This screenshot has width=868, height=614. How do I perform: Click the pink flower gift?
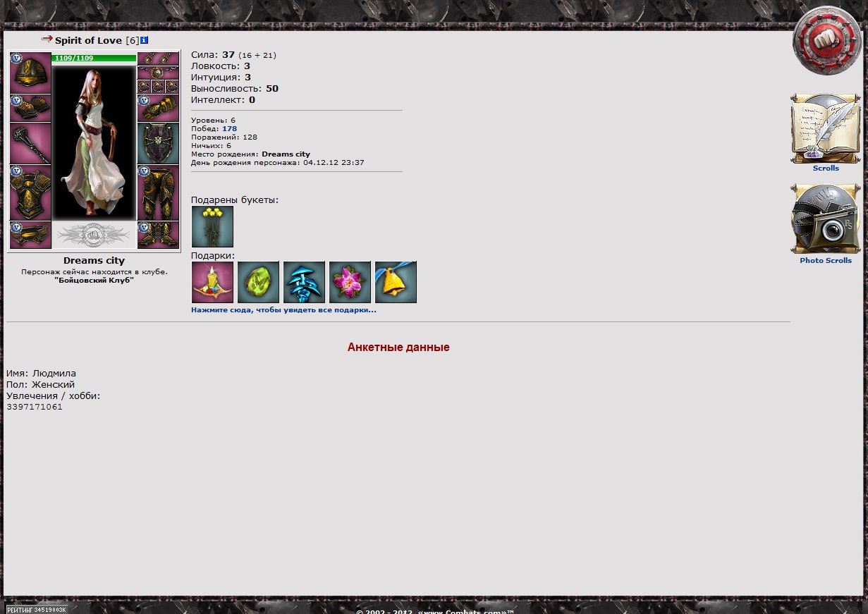[x=350, y=282]
